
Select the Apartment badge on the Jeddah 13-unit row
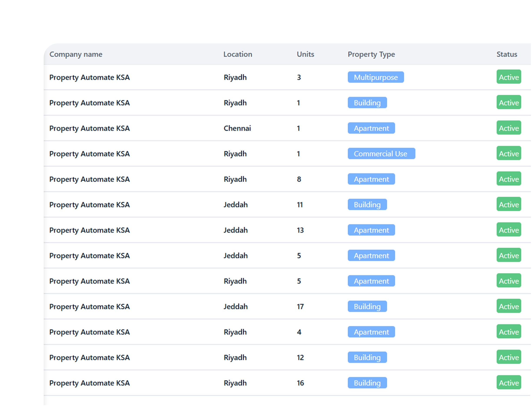coord(371,230)
